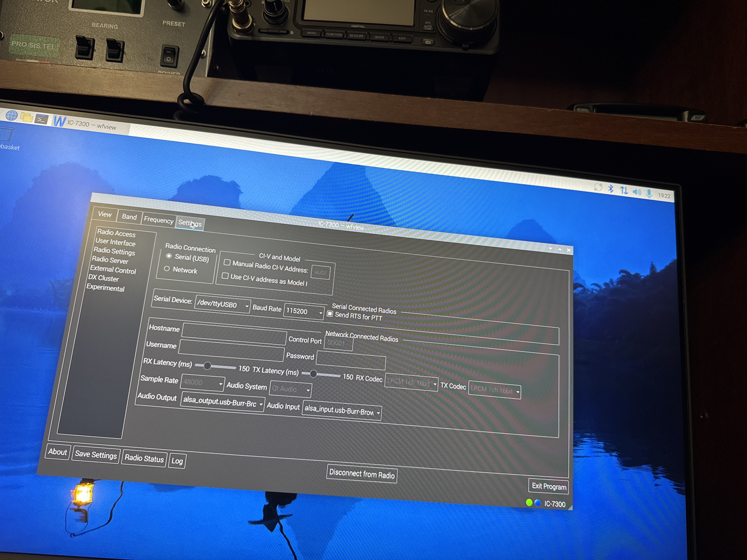The image size is (747, 560).
Task: Click the Save Settings button
Action: point(96,454)
